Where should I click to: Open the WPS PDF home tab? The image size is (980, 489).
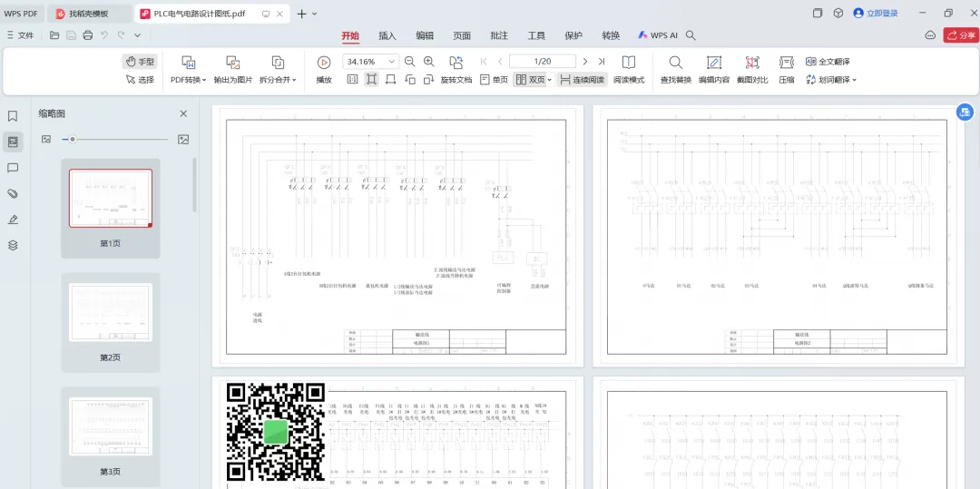point(21,13)
